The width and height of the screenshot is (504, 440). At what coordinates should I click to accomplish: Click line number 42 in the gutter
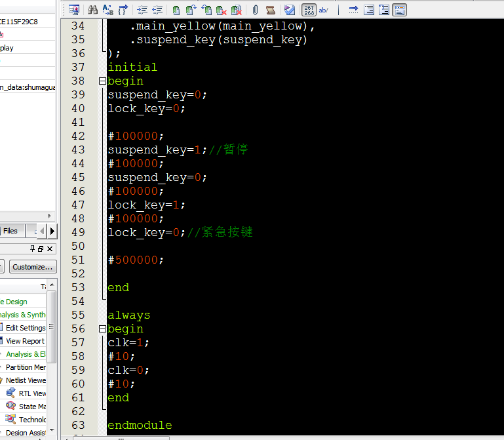78,136
